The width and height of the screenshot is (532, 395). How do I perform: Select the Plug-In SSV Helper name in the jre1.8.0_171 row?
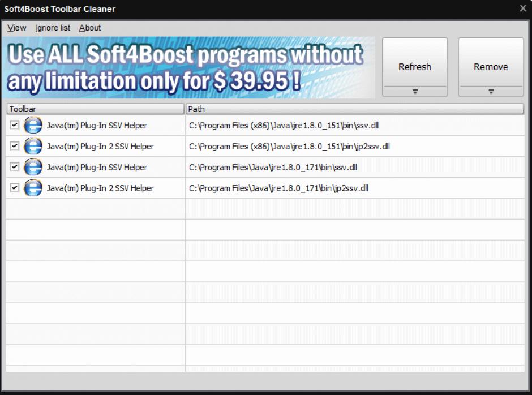(97, 168)
